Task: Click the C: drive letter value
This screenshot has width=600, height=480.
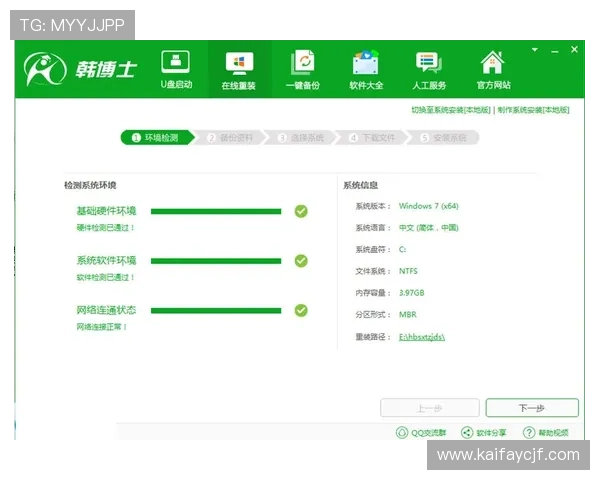Action: pos(403,250)
